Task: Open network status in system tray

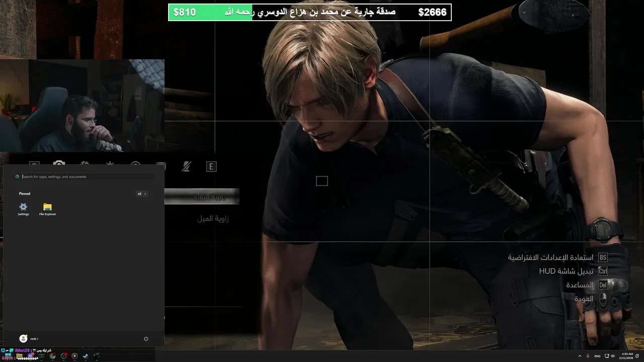Action: (607, 356)
